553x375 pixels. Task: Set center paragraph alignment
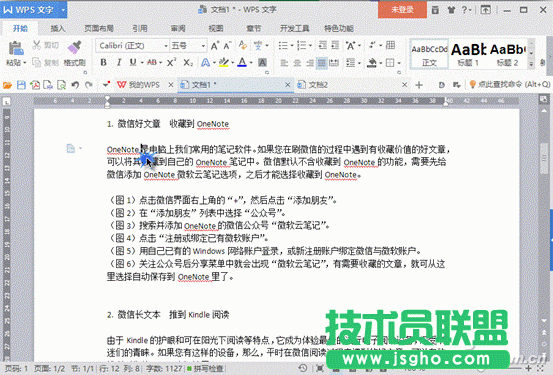pos(297,63)
